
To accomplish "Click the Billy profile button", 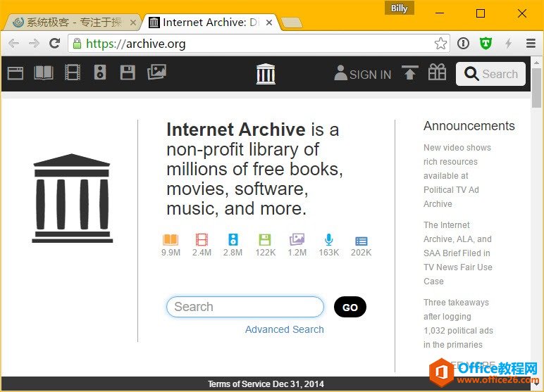I will (x=399, y=8).
